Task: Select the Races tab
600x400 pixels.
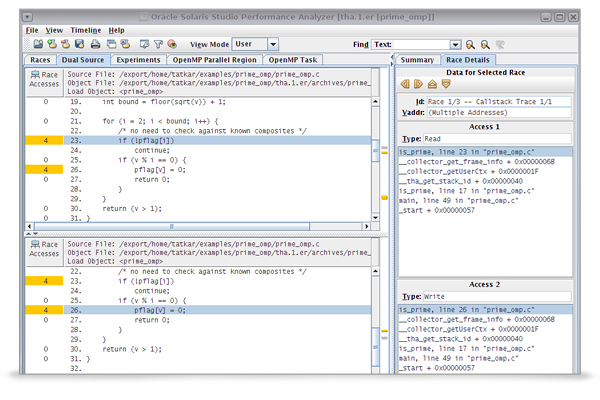Action: (x=39, y=60)
